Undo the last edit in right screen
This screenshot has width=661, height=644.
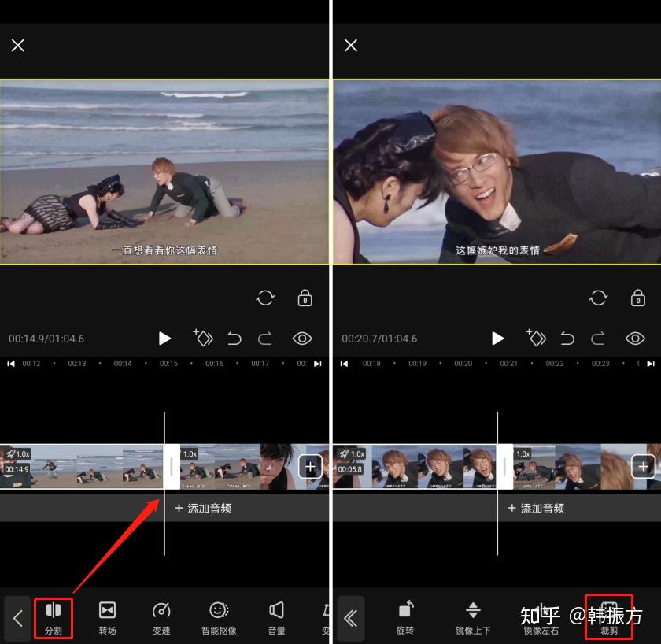[567, 339]
